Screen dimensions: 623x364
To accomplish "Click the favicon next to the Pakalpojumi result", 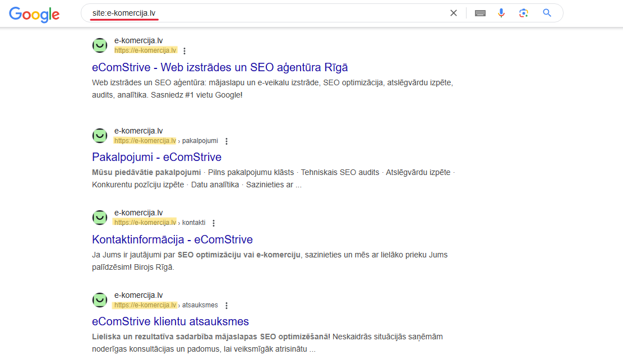I will pos(99,136).
